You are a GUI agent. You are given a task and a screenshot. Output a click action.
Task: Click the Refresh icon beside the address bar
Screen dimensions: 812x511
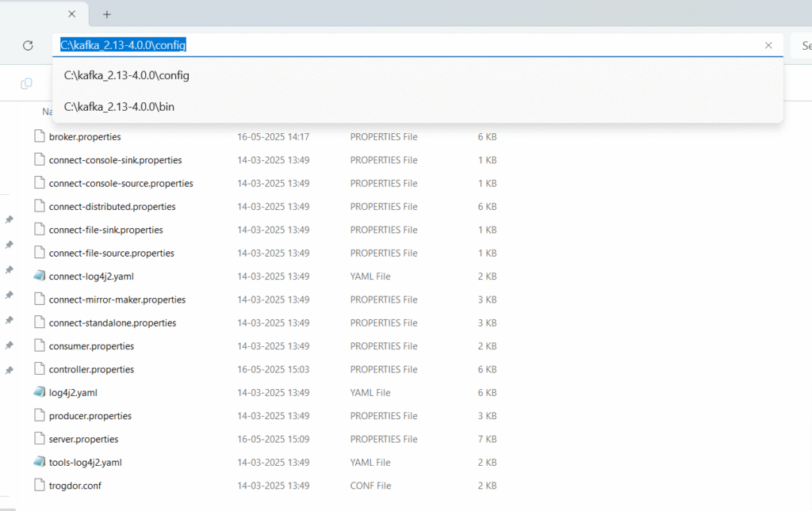pos(28,45)
